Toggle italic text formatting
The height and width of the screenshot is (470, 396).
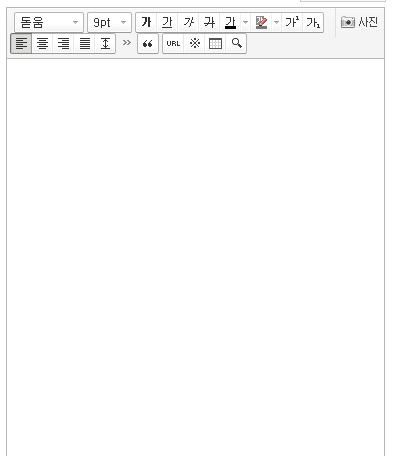(188, 23)
